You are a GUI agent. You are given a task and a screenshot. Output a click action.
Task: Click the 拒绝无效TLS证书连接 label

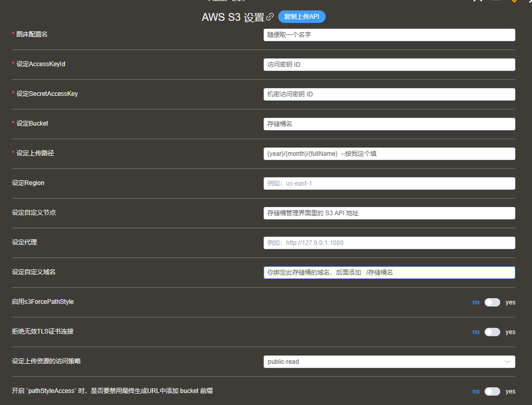coord(43,332)
